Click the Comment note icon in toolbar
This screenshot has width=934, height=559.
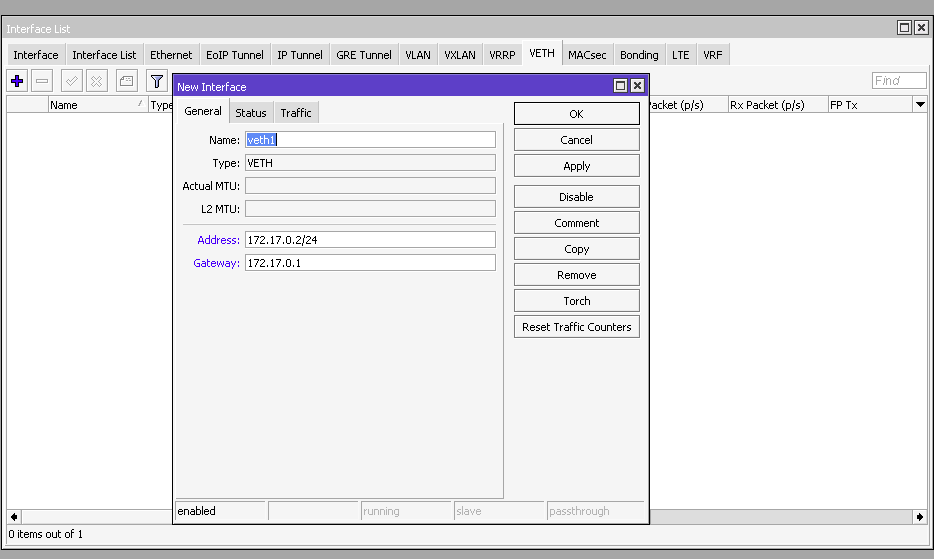(x=126, y=81)
